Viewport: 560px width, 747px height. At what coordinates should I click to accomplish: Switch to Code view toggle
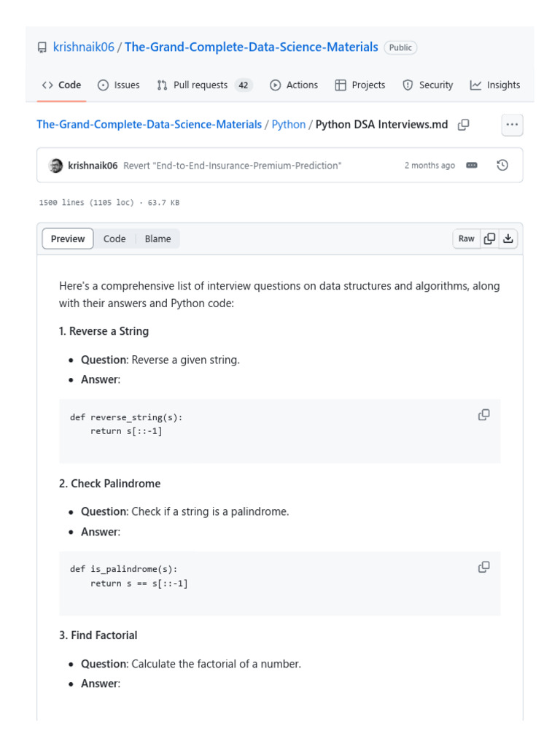point(114,239)
